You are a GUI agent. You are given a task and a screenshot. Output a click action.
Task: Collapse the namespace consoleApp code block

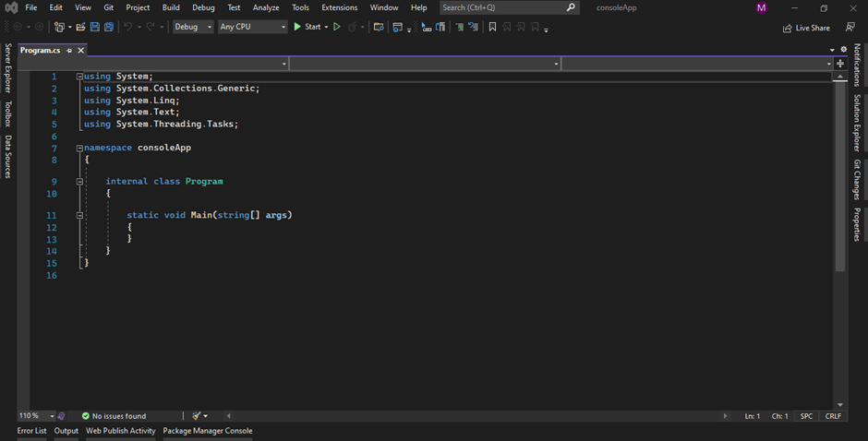click(79, 148)
